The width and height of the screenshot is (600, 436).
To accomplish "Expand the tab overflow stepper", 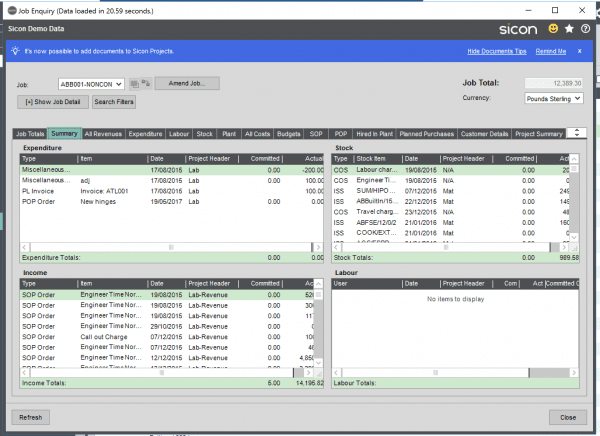I will 577,133.
